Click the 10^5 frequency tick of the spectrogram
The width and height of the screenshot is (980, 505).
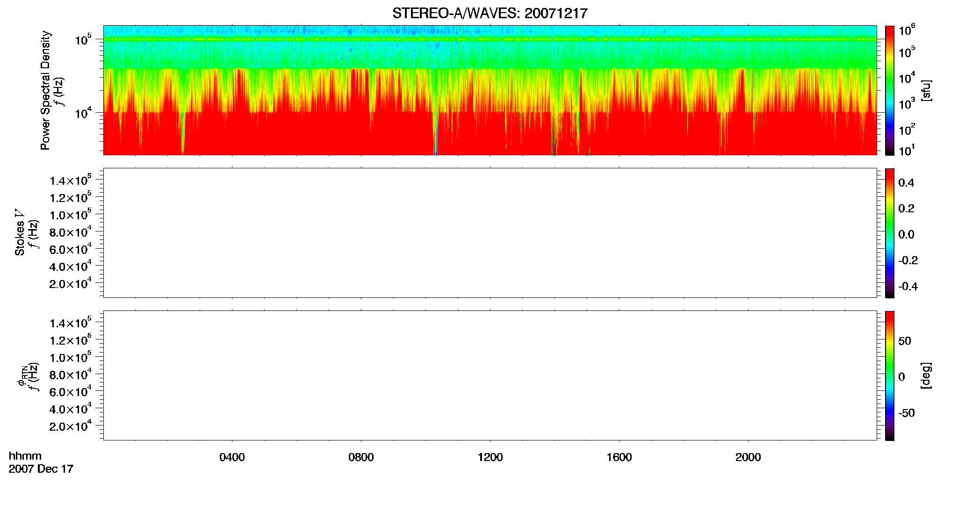pos(83,40)
